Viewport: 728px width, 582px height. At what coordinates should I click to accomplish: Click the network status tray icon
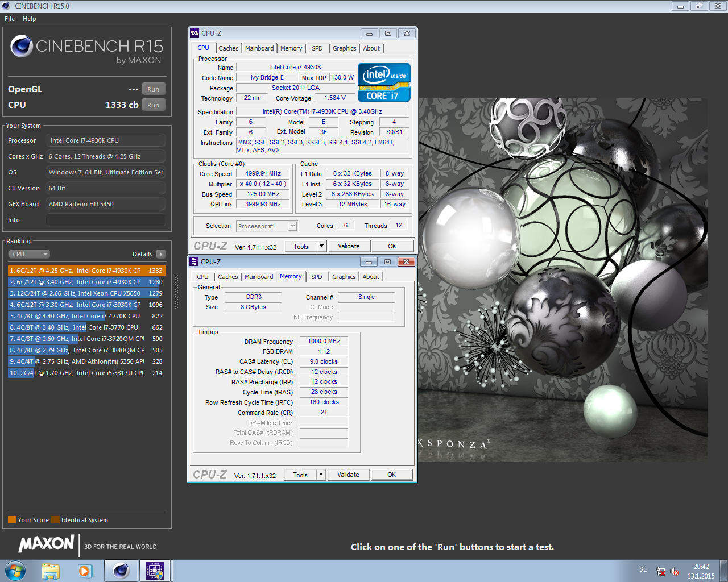pos(661,571)
